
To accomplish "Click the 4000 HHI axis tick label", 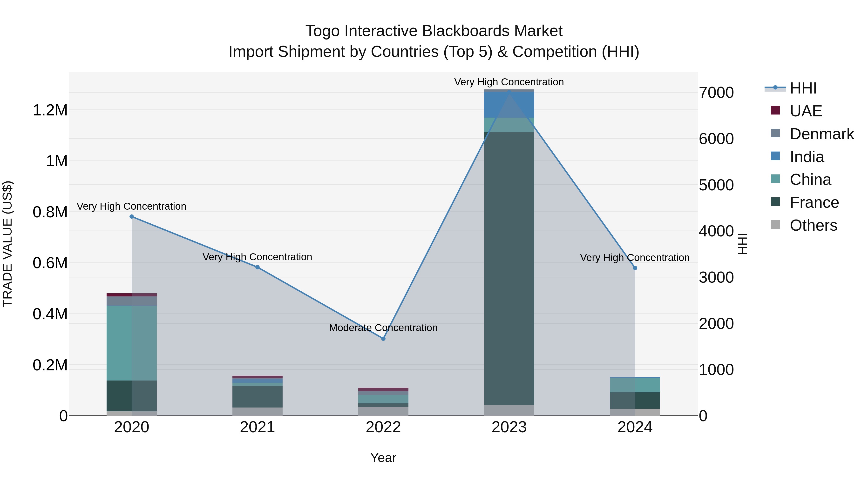I will (716, 231).
